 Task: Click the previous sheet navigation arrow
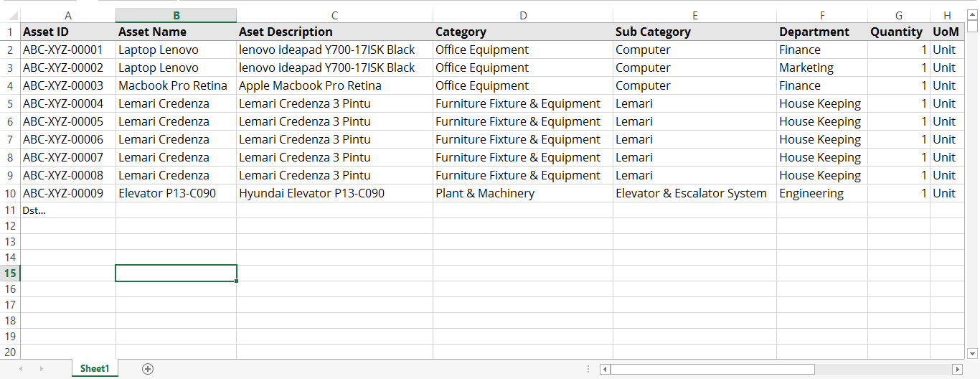(21, 369)
